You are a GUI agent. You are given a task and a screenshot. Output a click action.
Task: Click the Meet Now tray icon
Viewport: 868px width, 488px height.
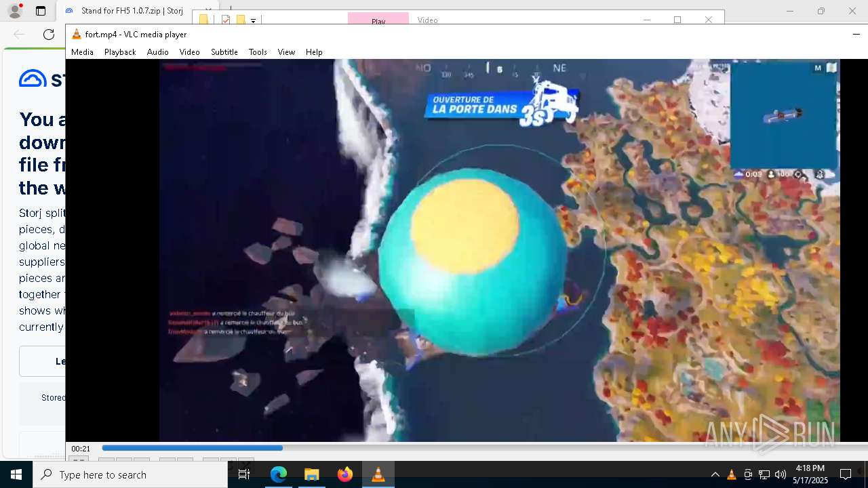pos(748,474)
